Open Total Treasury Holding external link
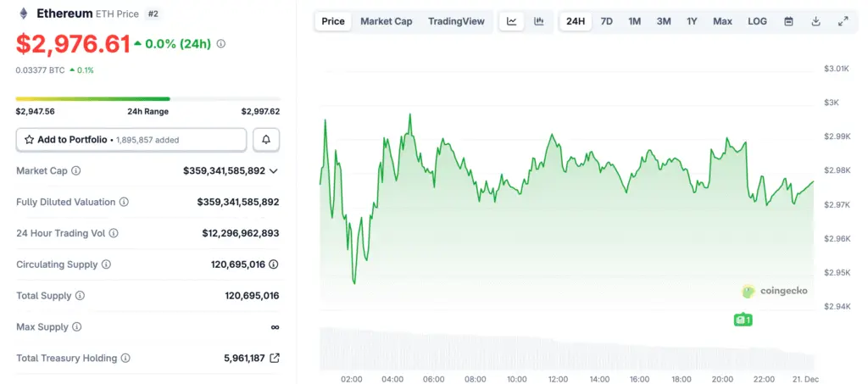The height and width of the screenshot is (384, 868). click(274, 358)
